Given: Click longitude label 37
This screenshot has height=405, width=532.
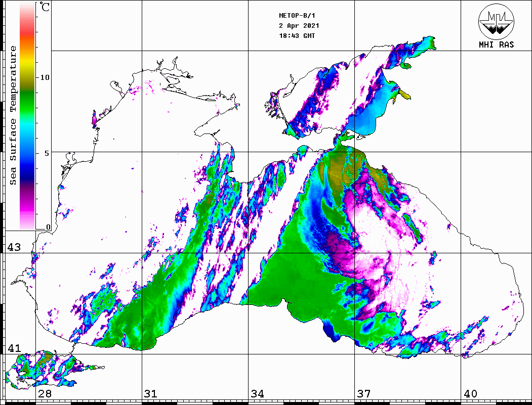Looking at the screenshot, I should pyautogui.click(x=364, y=393).
